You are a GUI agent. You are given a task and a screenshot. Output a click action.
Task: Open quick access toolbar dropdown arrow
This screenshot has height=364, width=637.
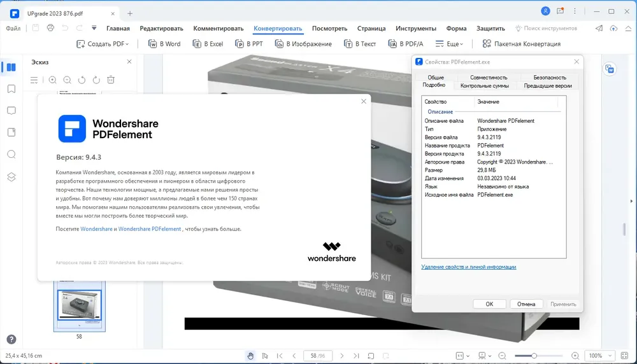(x=94, y=28)
